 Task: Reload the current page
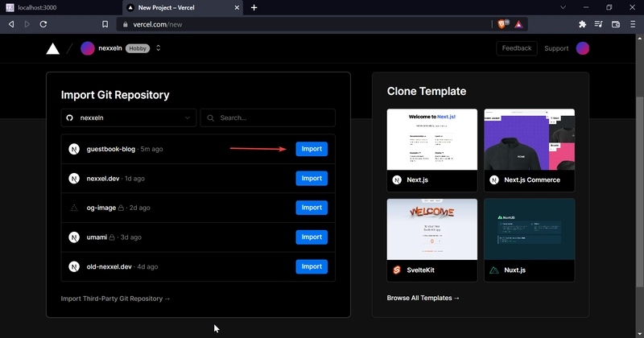[43, 24]
